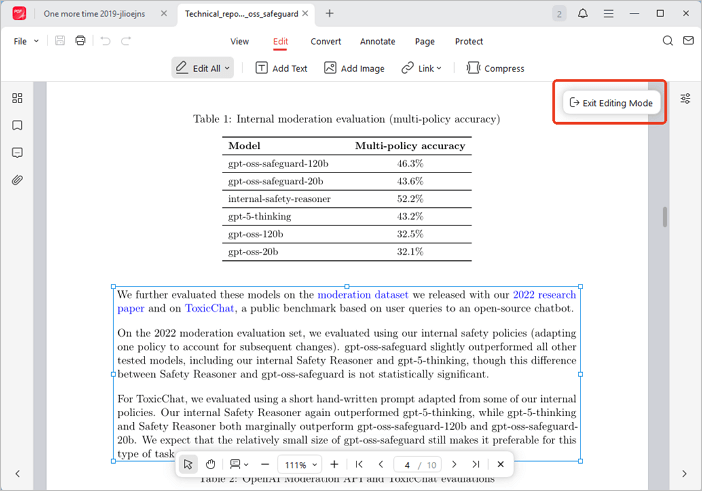This screenshot has height=491, width=702.
Task: Zoom out with the minus button
Action: [265, 464]
